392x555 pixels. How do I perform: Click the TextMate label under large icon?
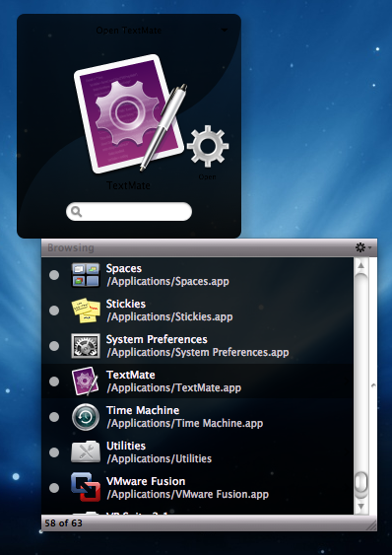pyautogui.click(x=128, y=185)
